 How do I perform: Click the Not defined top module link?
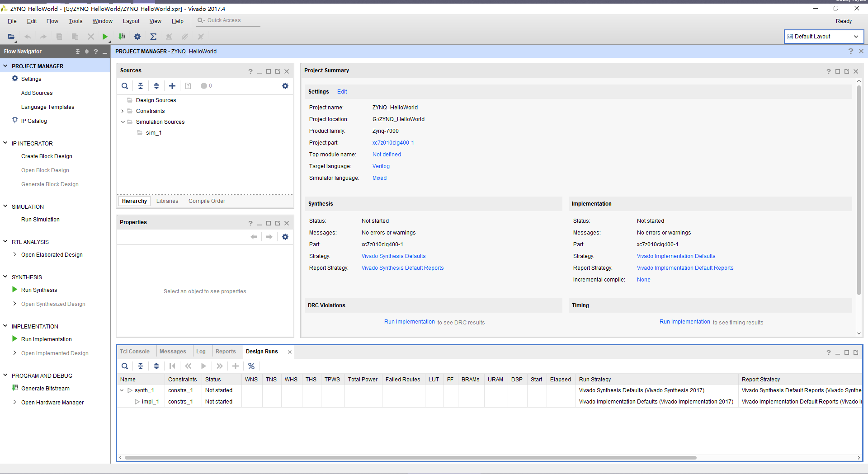pyautogui.click(x=387, y=155)
